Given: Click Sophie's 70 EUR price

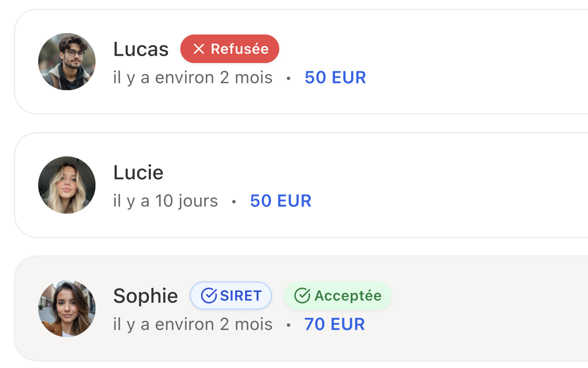Looking at the screenshot, I should 334,324.
